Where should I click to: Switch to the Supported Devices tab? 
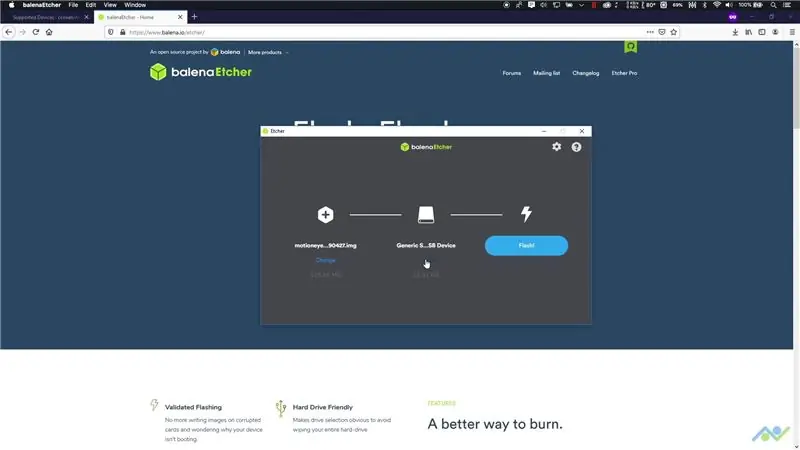46,17
